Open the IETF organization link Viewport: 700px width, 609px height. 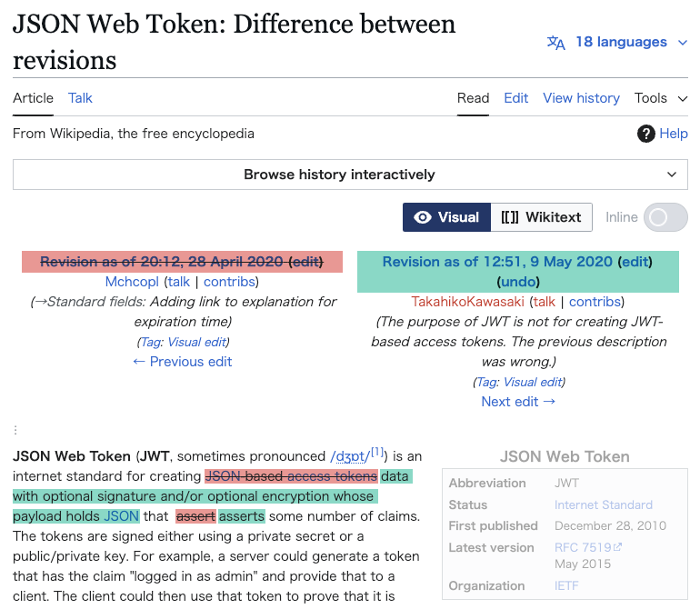[566, 585]
